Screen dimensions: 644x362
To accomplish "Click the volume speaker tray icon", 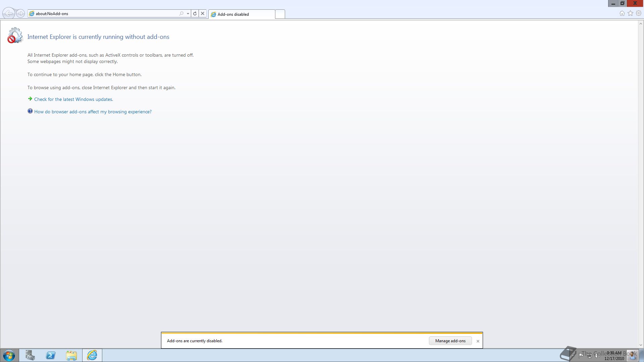I will [x=597, y=356].
